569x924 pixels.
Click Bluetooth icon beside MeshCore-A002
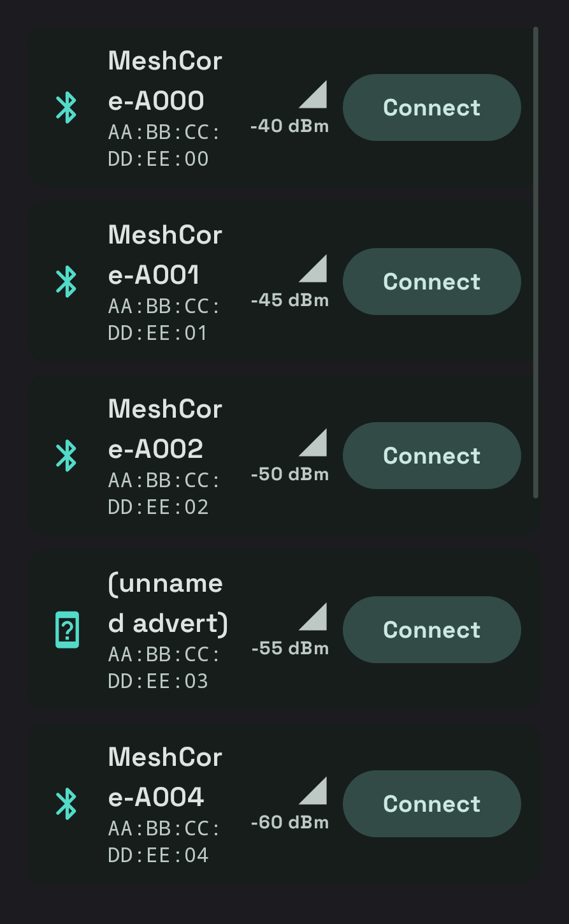coord(66,455)
